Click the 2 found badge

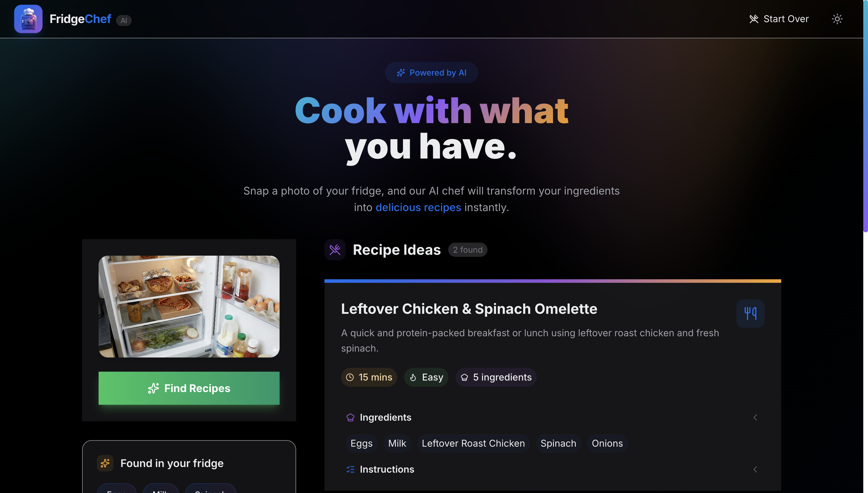pos(468,249)
